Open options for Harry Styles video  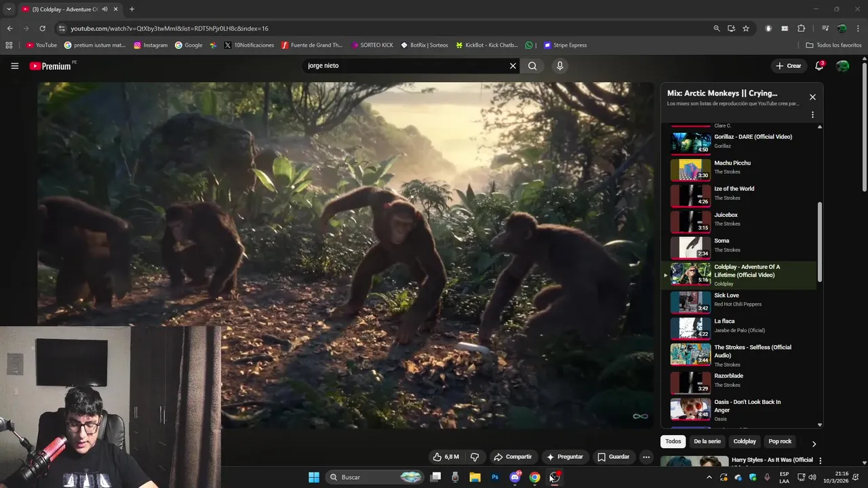[x=820, y=461]
